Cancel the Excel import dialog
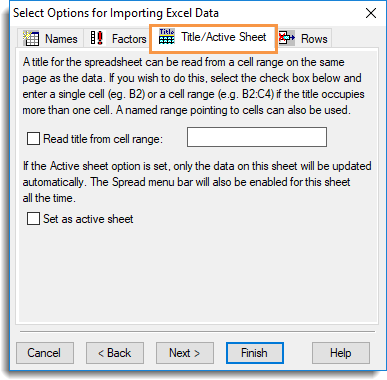The image size is (387, 380). tap(45, 353)
